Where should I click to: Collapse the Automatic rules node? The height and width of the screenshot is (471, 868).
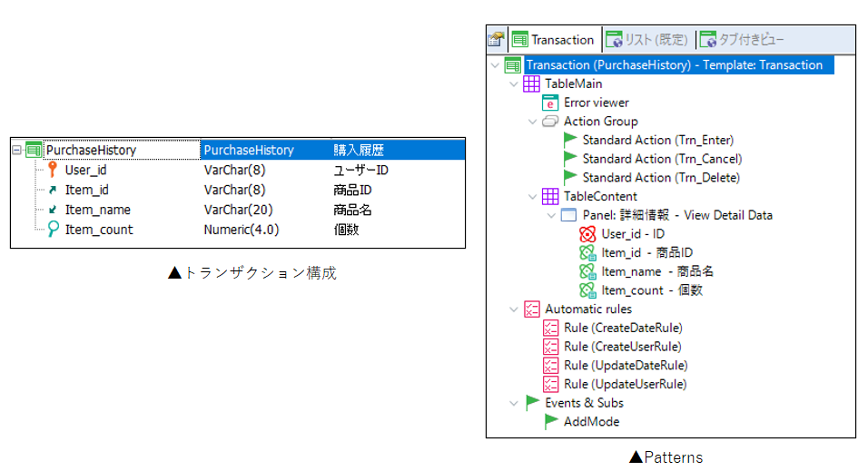click(x=514, y=309)
